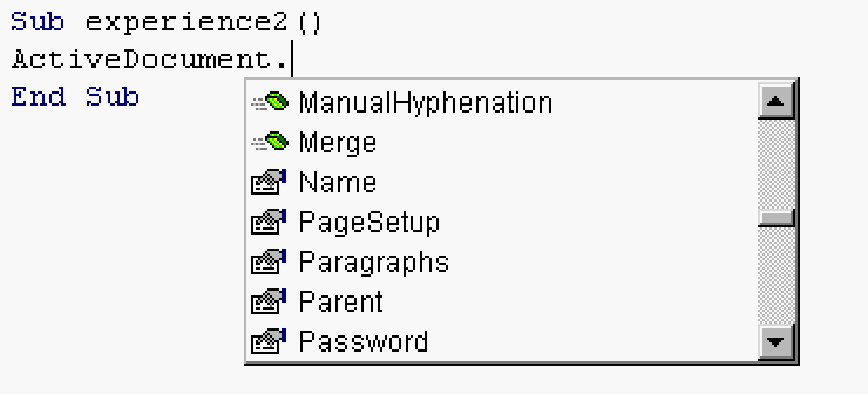
Task: Select ManualHyphenation from the autocomplete list
Action: [425, 103]
